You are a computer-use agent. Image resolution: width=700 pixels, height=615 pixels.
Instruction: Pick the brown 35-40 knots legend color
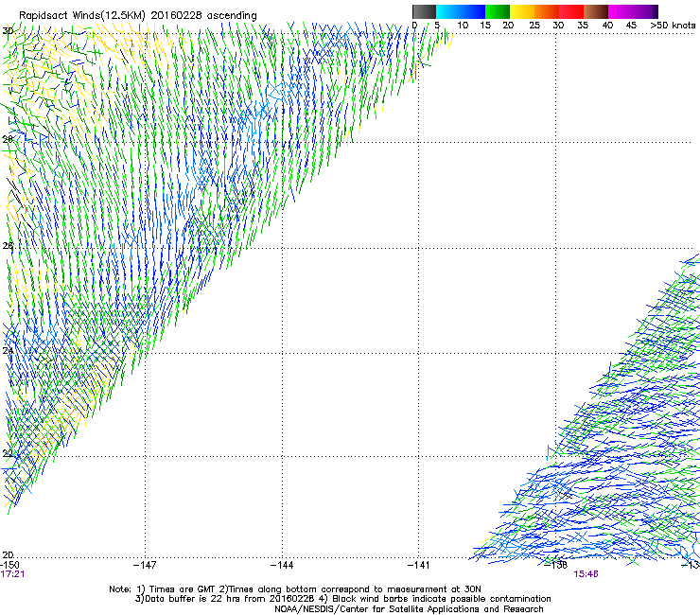click(x=596, y=11)
